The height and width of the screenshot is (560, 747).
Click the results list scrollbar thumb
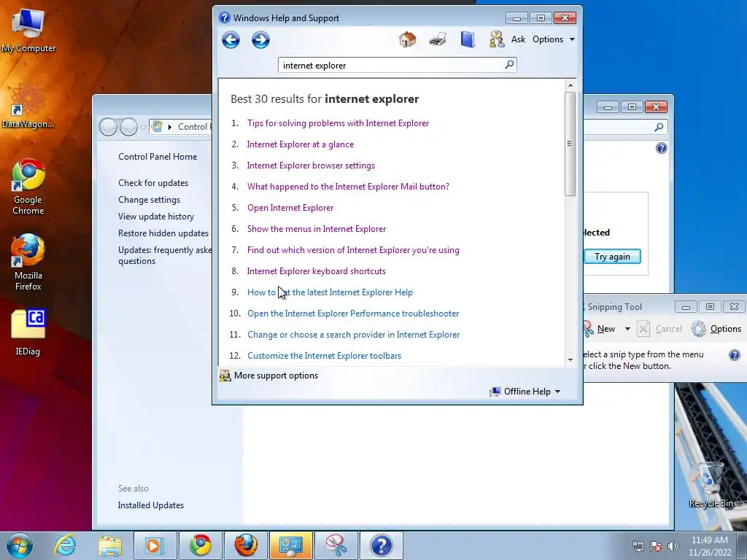click(x=570, y=144)
